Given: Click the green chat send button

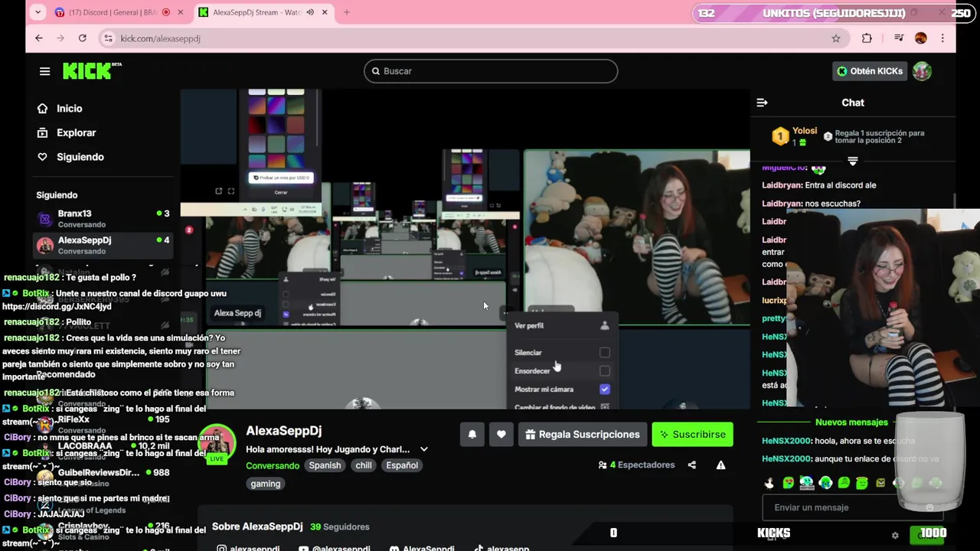Looking at the screenshot, I should tap(929, 535).
